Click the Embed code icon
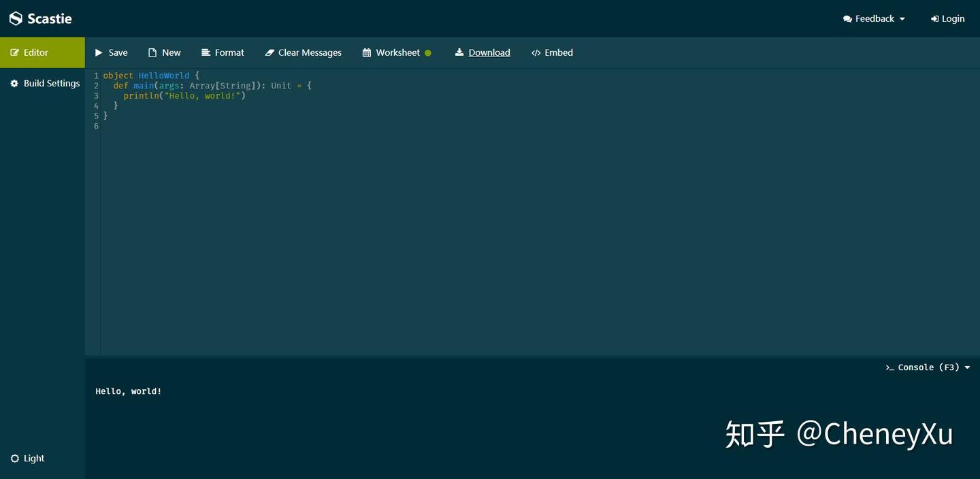This screenshot has width=980, height=479. (x=535, y=52)
